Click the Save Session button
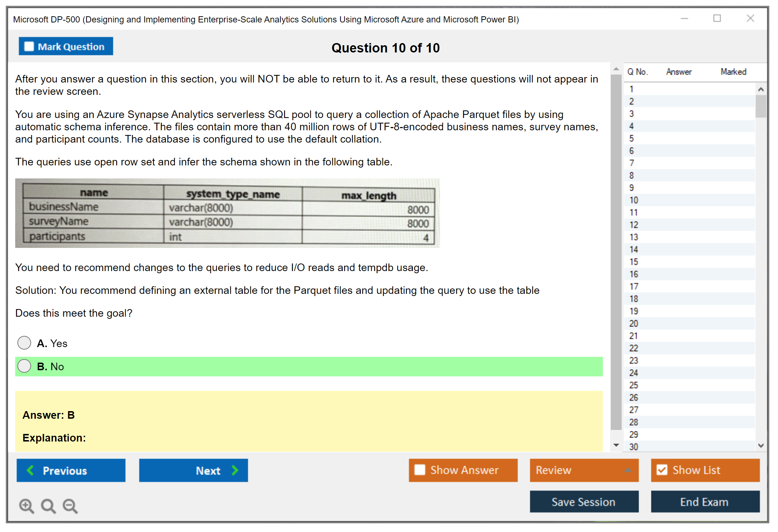 pyautogui.click(x=584, y=502)
